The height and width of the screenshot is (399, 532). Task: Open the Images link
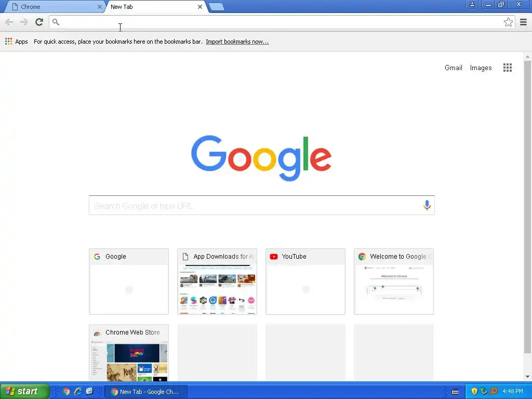pyautogui.click(x=481, y=68)
